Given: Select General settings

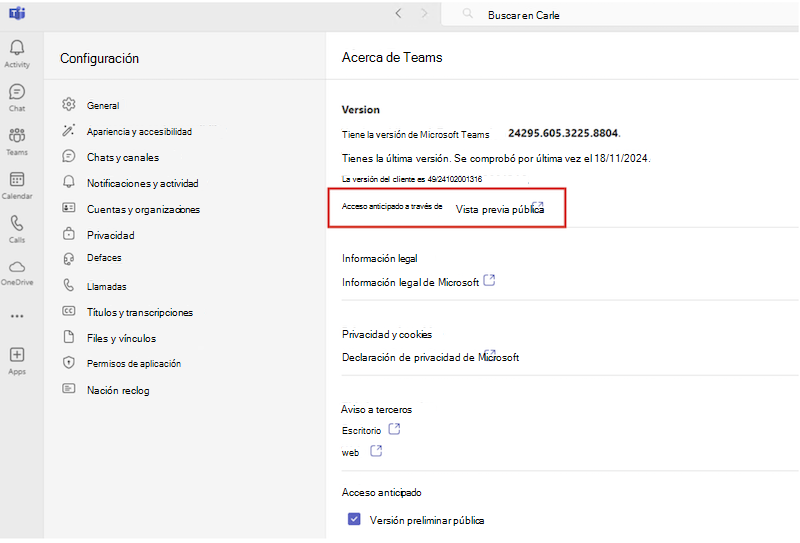Looking at the screenshot, I should [103, 105].
